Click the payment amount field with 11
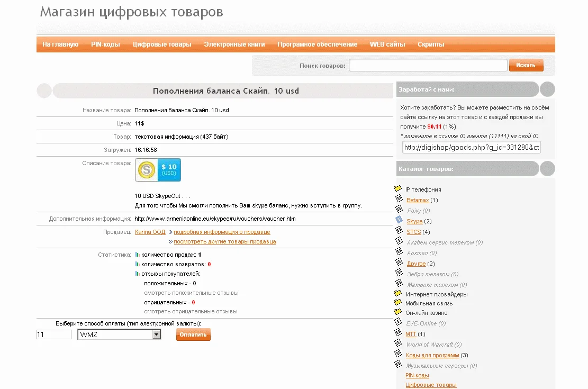Viewport: 588px width, 389px height. coord(53,334)
